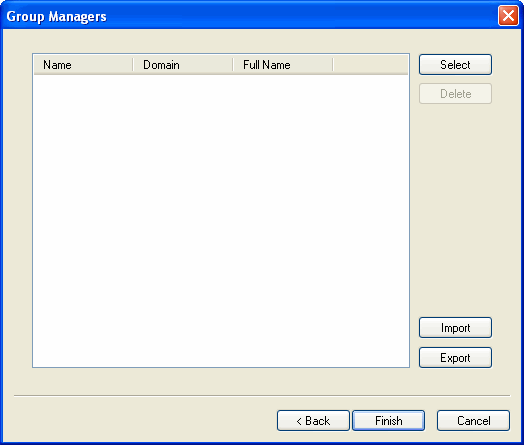Click the divider between Domain and Full Name
This screenshot has height=445, width=524.
233,64
